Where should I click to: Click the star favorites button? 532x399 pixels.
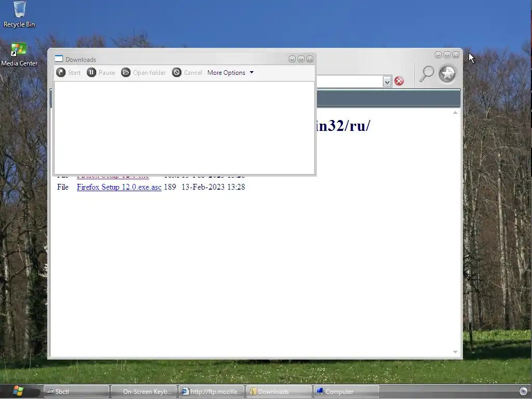[x=447, y=74]
